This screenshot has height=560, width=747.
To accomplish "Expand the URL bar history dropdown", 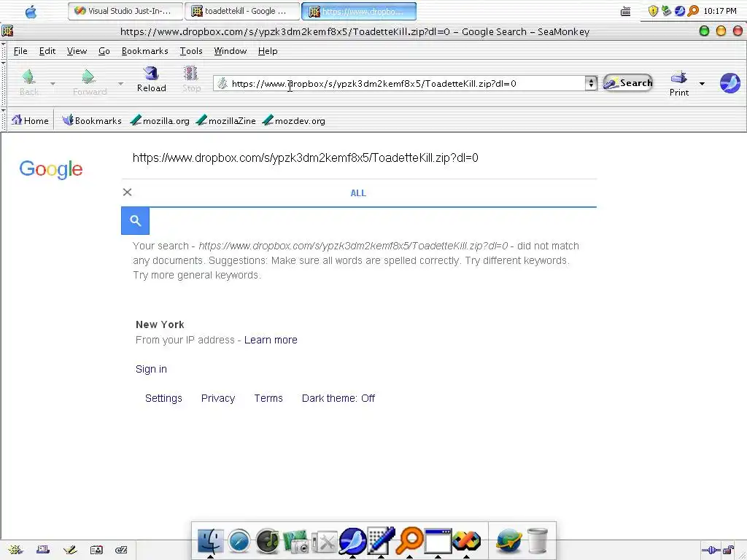I will coord(591,83).
